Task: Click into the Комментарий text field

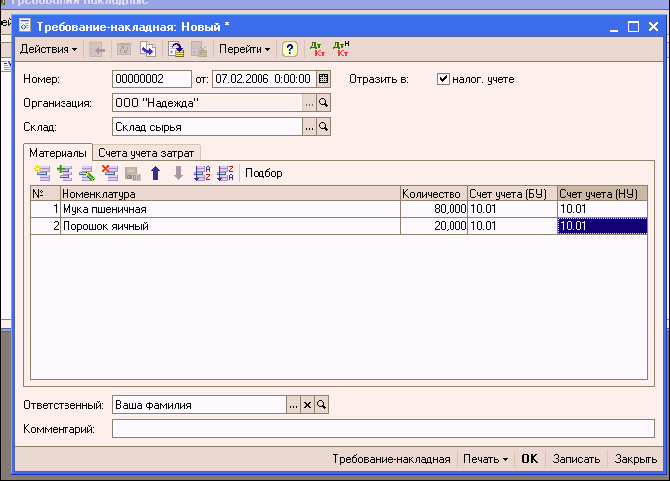Action: click(x=383, y=429)
